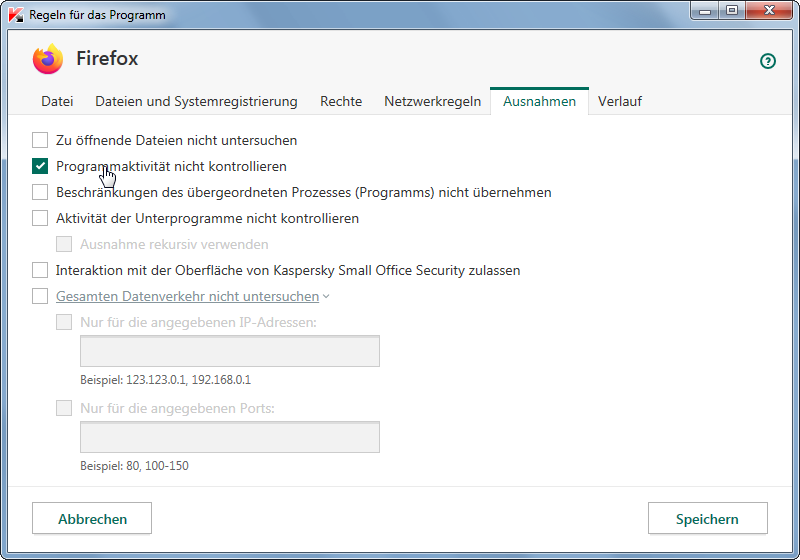Click the Kaspersky icon in title bar
The width and height of the screenshot is (800, 560).
click(16, 15)
